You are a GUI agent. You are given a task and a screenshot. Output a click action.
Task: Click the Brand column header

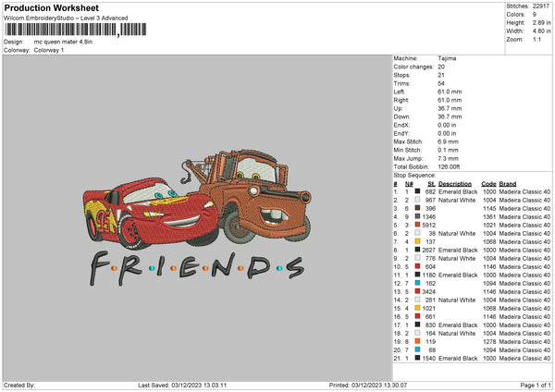[x=508, y=184]
